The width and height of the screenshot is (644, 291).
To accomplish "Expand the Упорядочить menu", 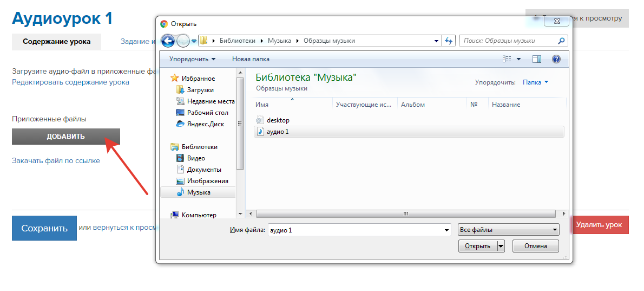I will click(x=192, y=59).
